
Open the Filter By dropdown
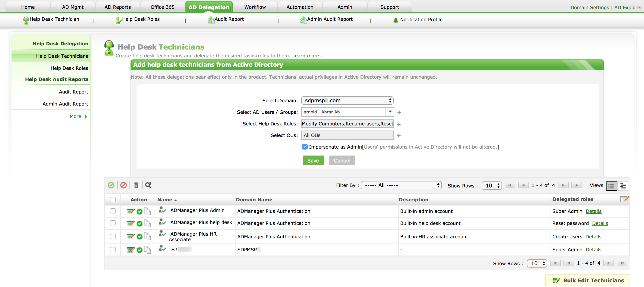pyautogui.click(x=401, y=185)
